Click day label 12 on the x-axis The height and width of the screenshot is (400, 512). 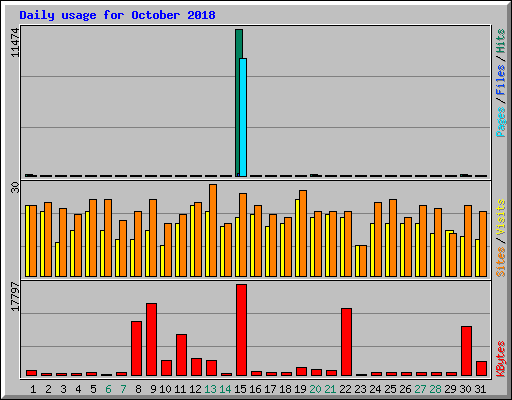click(195, 389)
